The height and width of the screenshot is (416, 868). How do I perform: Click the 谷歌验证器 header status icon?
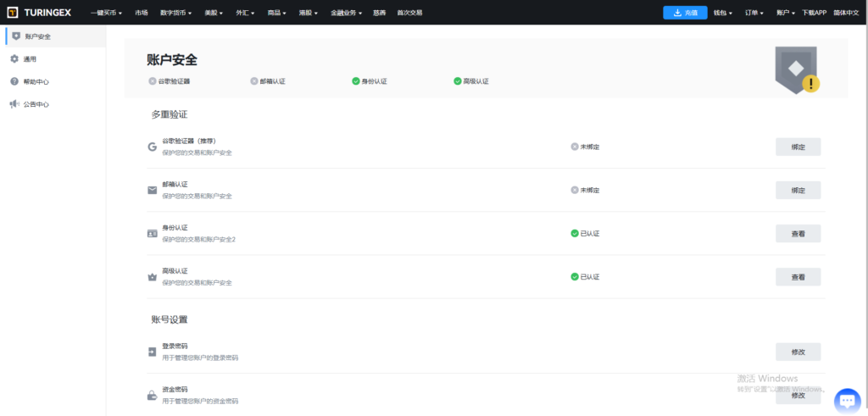(x=153, y=81)
